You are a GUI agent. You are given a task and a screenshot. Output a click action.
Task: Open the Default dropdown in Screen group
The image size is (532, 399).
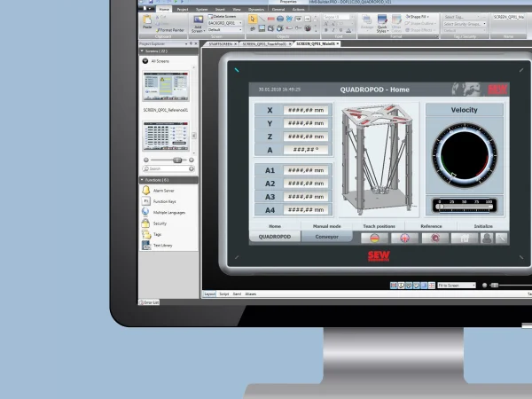tap(225, 29)
